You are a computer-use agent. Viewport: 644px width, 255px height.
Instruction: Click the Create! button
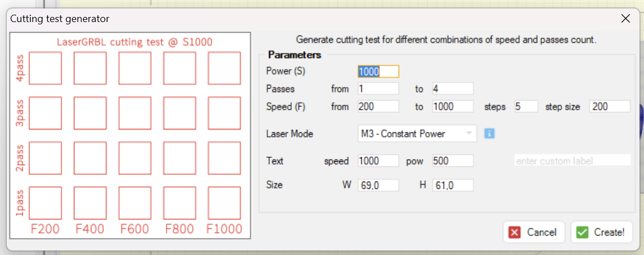coord(601,232)
